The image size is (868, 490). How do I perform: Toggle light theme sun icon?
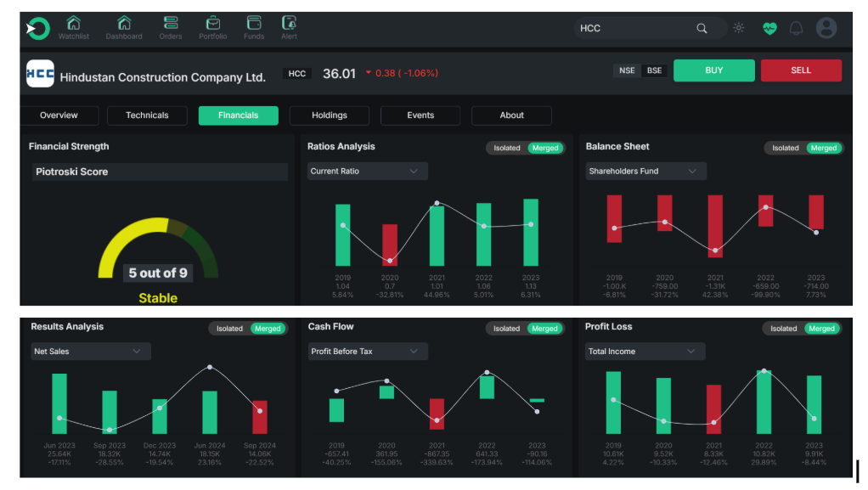[739, 28]
